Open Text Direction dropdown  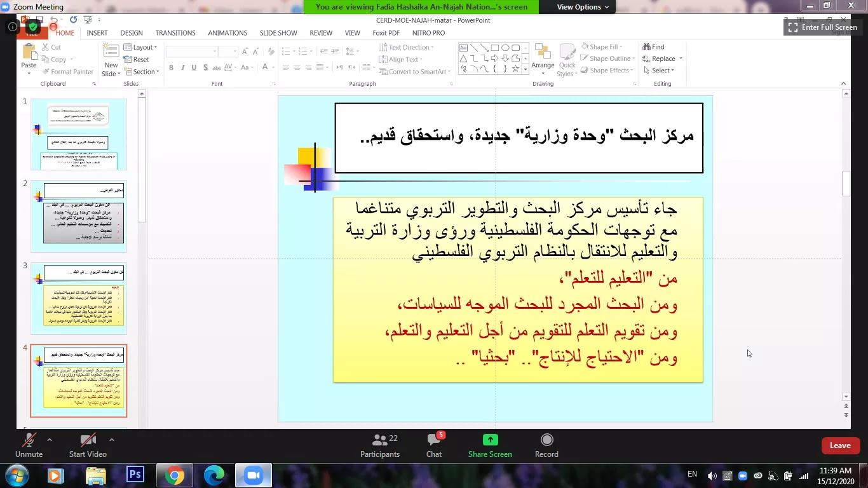click(406, 48)
